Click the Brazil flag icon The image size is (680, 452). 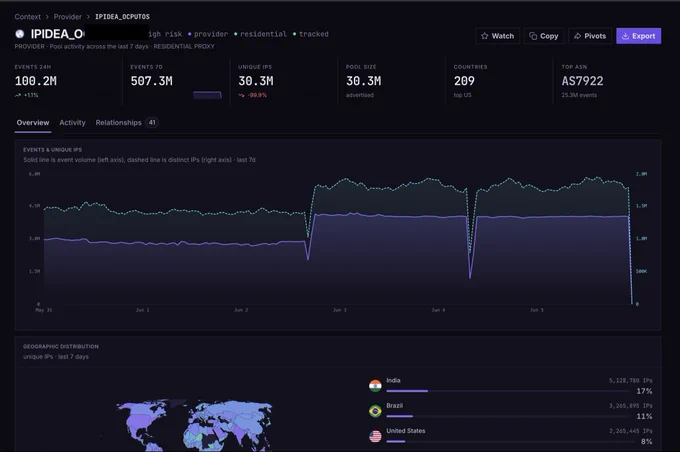pos(375,411)
